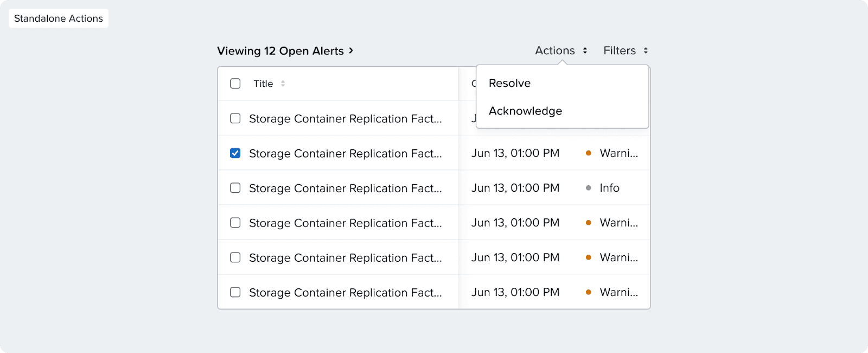Tick the checkbox in the last alert row

point(235,292)
